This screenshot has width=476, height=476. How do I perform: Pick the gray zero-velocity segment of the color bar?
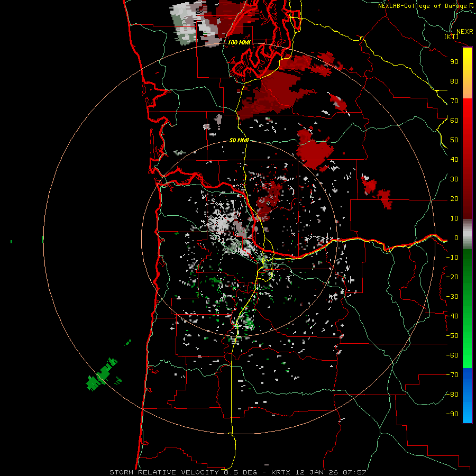click(467, 234)
